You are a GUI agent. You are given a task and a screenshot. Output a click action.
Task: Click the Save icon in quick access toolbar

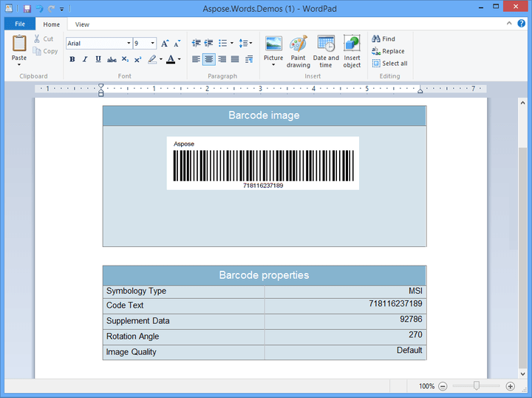click(x=27, y=9)
